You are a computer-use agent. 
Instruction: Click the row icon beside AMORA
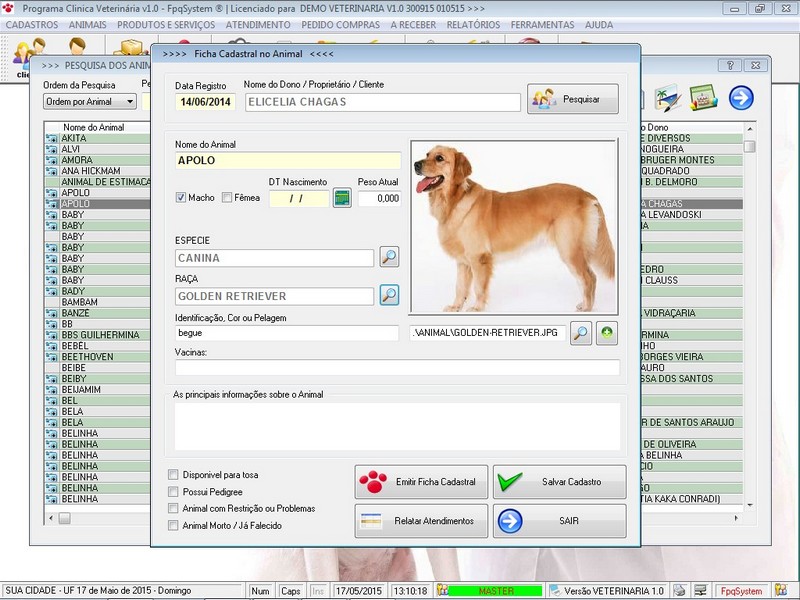pos(52,160)
